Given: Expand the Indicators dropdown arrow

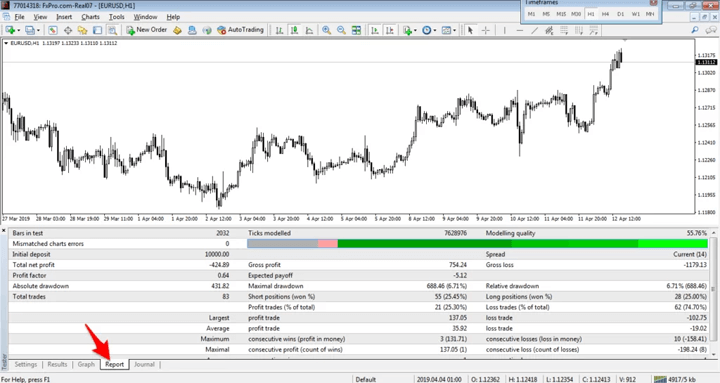Looking at the screenshot, I should pos(415,30).
